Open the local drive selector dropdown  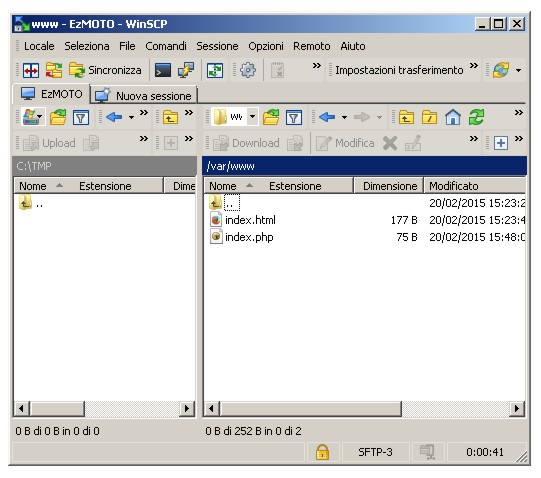(33, 117)
